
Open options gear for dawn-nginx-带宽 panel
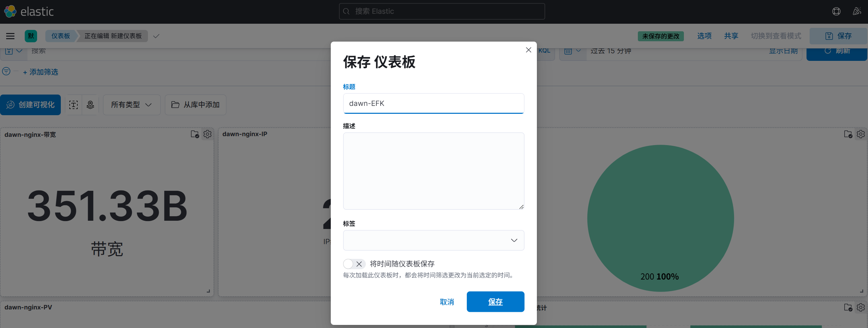207,134
